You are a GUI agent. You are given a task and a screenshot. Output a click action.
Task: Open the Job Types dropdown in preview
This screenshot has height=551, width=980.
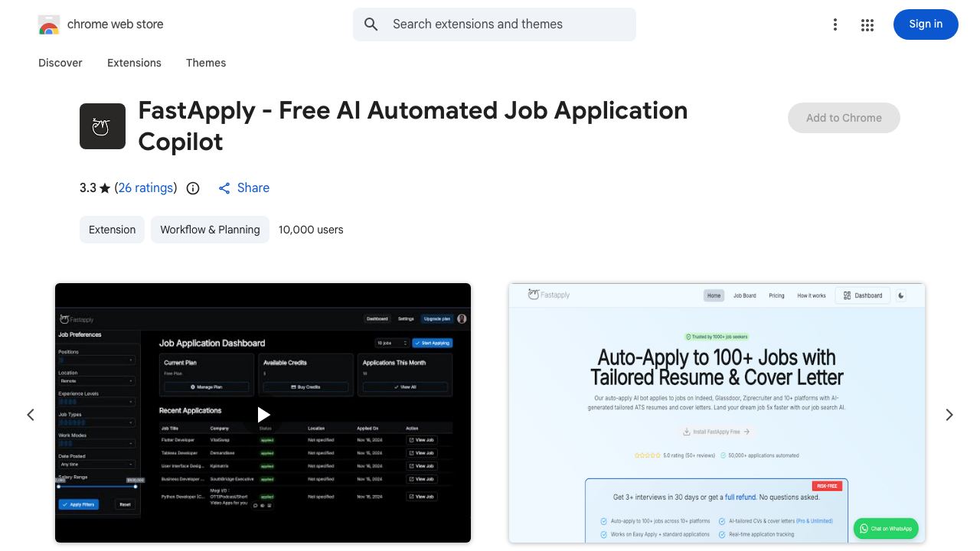(x=97, y=422)
